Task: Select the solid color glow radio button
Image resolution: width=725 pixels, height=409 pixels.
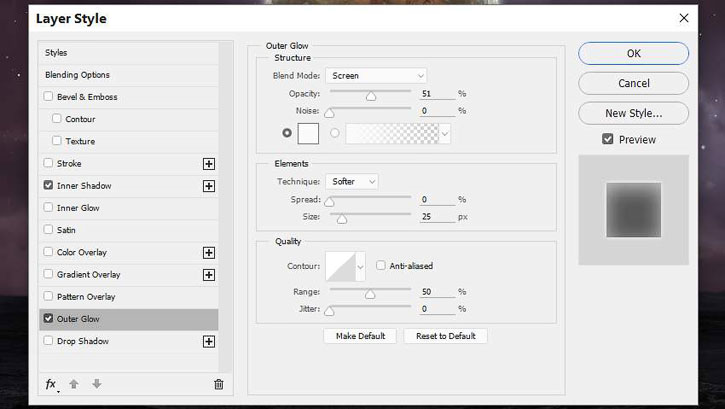Action: (x=287, y=133)
